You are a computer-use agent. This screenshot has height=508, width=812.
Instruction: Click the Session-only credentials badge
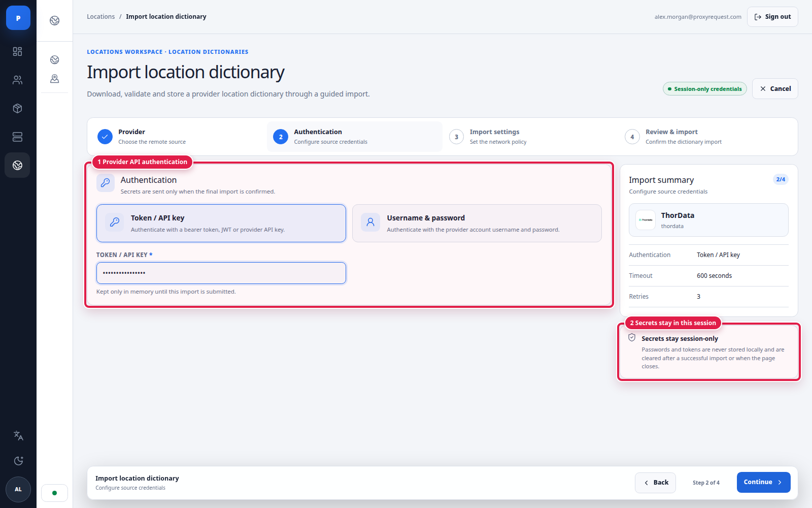[x=705, y=89]
